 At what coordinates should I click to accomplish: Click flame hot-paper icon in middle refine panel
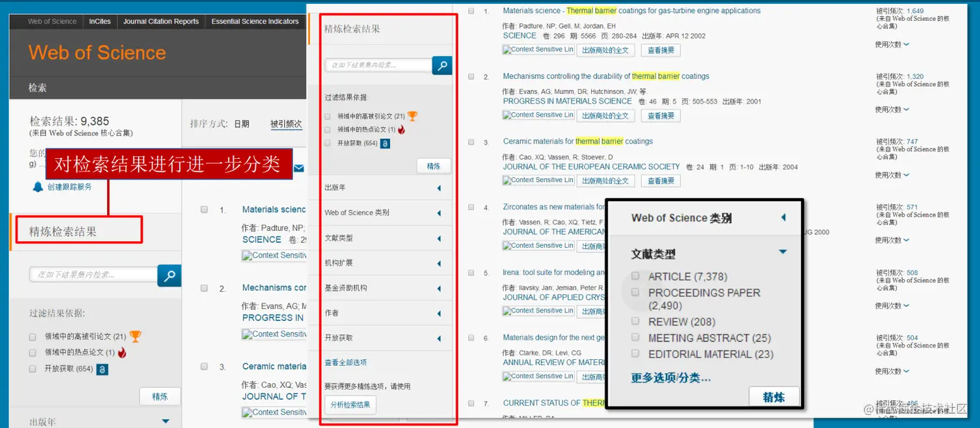tap(401, 130)
